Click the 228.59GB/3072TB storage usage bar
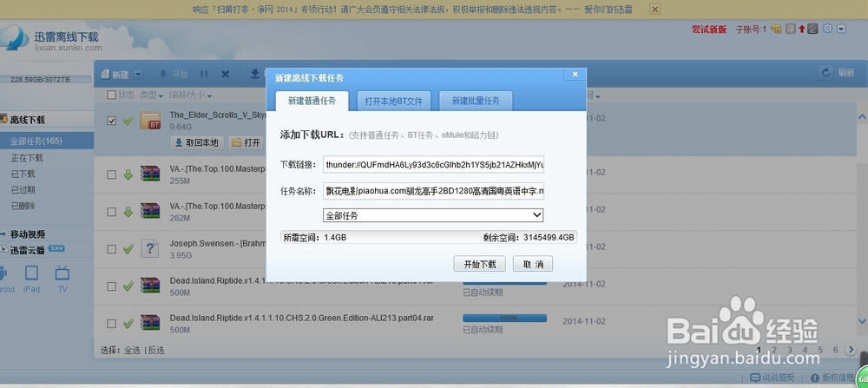The height and width of the screenshot is (388, 868). pyautogui.click(x=45, y=80)
